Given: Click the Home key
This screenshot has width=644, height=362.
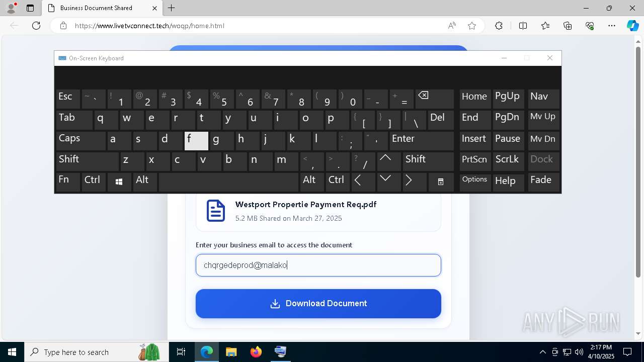Looking at the screenshot, I should point(475,99).
